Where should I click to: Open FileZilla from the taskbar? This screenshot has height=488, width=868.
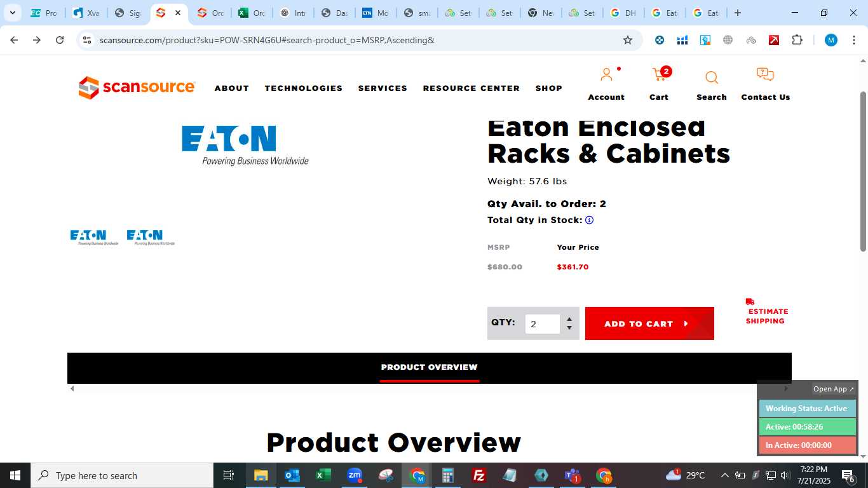tap(479, 475)
